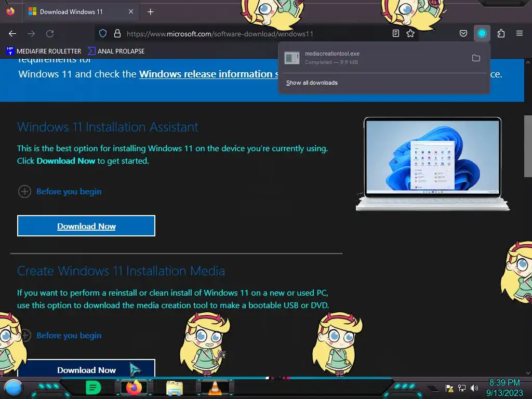Open green notes app in taskbar
The image size is (532, 399).
click(93, 388)
